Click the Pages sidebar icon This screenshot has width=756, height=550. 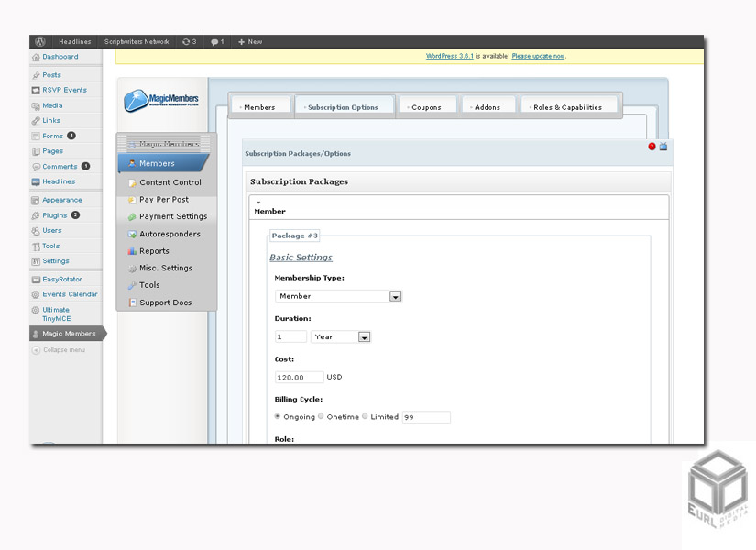click(36, 151)
